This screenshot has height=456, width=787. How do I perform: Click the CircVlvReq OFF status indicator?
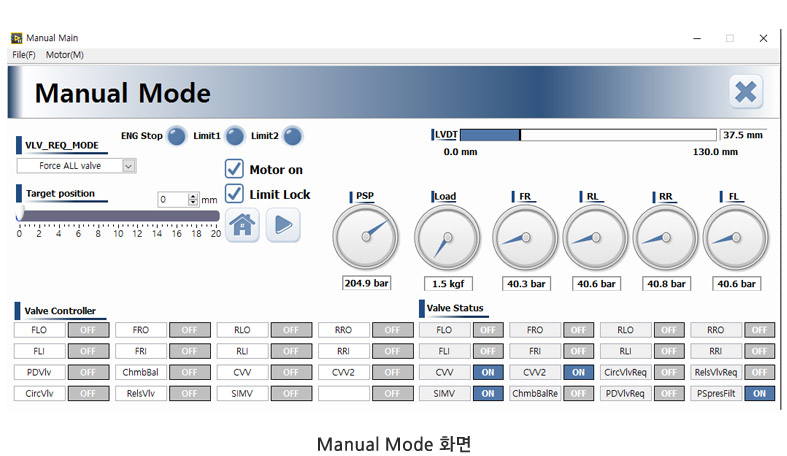pos(669,372)
